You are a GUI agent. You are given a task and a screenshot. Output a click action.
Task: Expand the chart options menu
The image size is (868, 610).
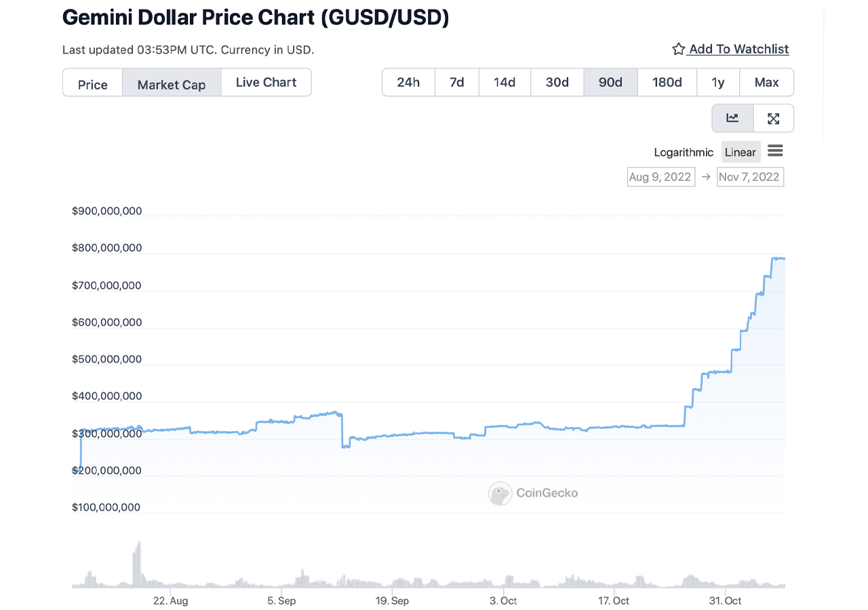775,151
